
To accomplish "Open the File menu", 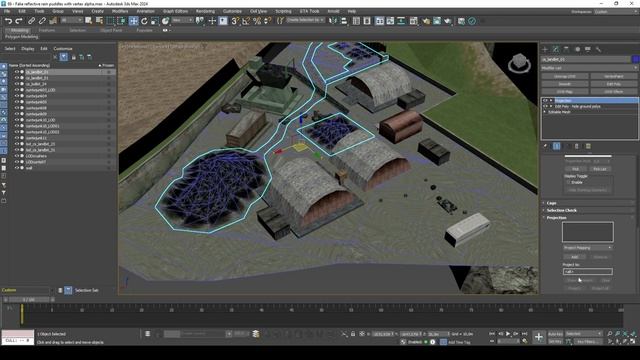I will [7, 11].
